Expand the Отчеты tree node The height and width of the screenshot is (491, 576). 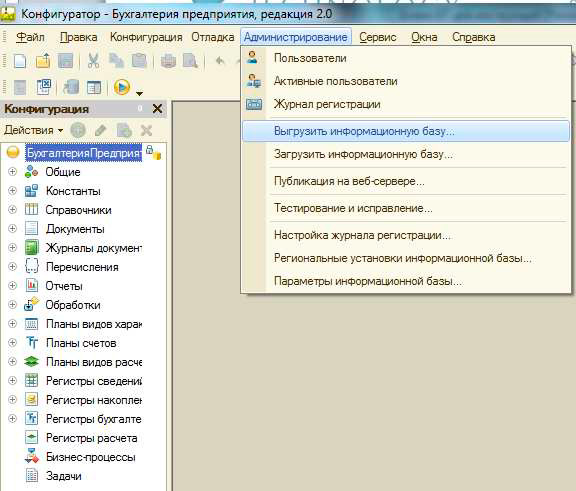pos(12,286)
